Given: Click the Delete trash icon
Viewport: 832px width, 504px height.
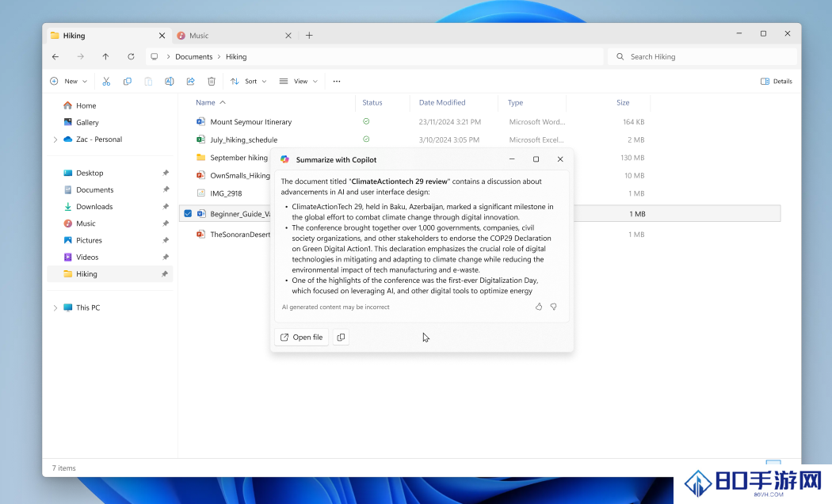Looking at the screenshot, I should 212,81.
